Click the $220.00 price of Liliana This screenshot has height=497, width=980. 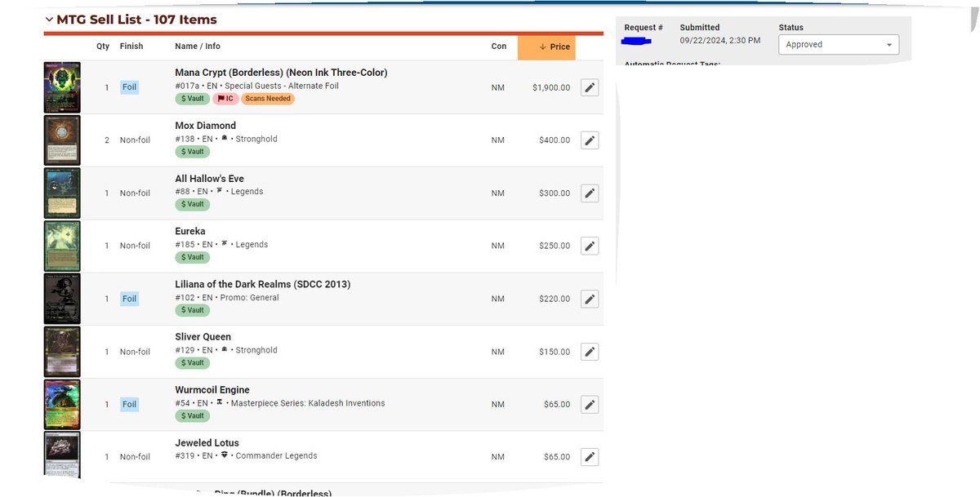point(555,299)
